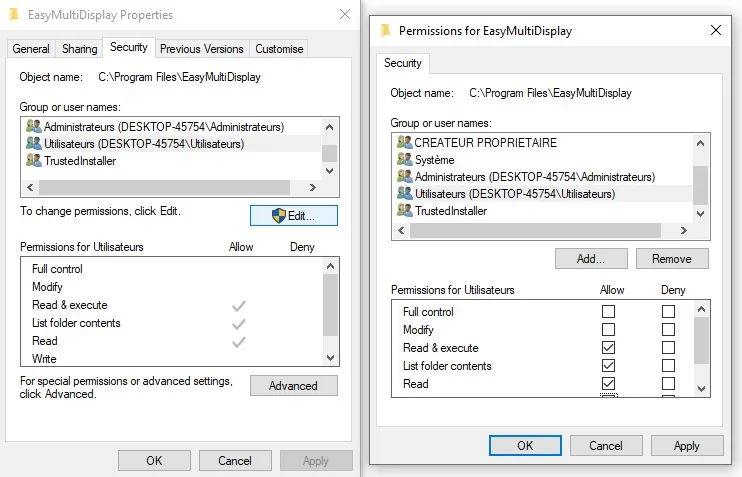Open the Previous Versions tab

[x=202, y=49]
